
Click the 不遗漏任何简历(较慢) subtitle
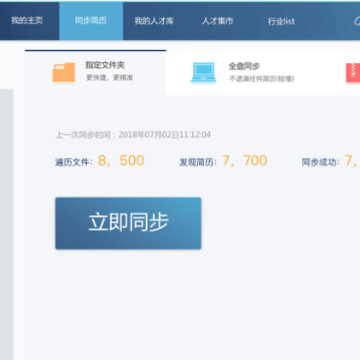[261, 79]
